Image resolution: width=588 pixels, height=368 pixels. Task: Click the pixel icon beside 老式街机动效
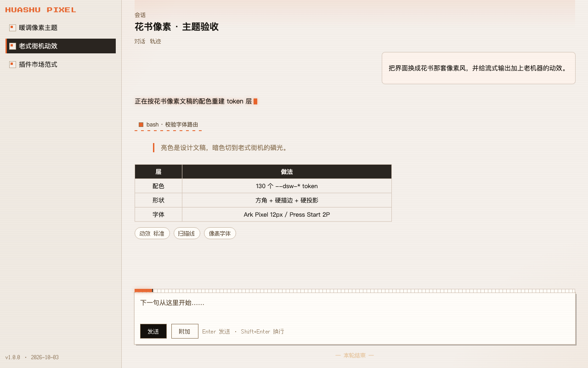(12, 46)
